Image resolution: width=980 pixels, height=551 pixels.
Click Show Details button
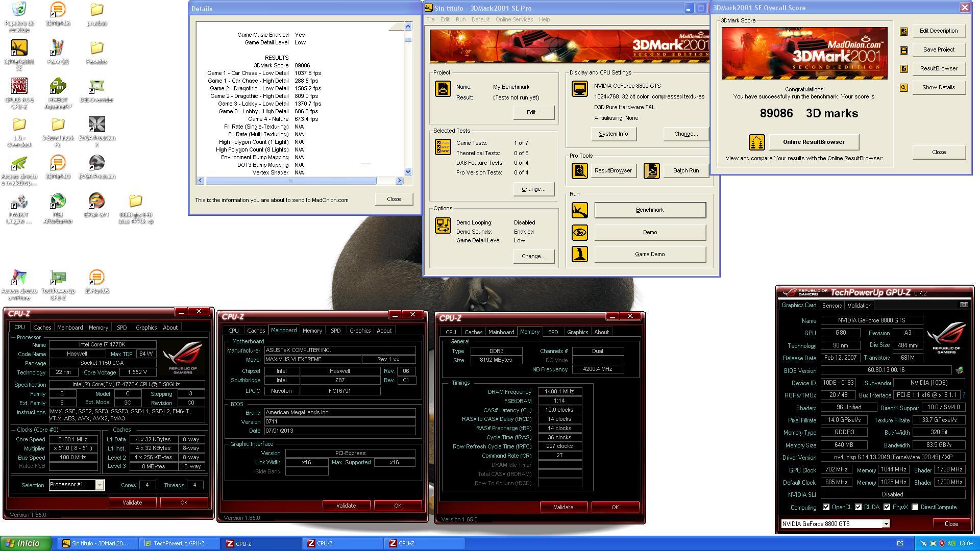point(939,87)
